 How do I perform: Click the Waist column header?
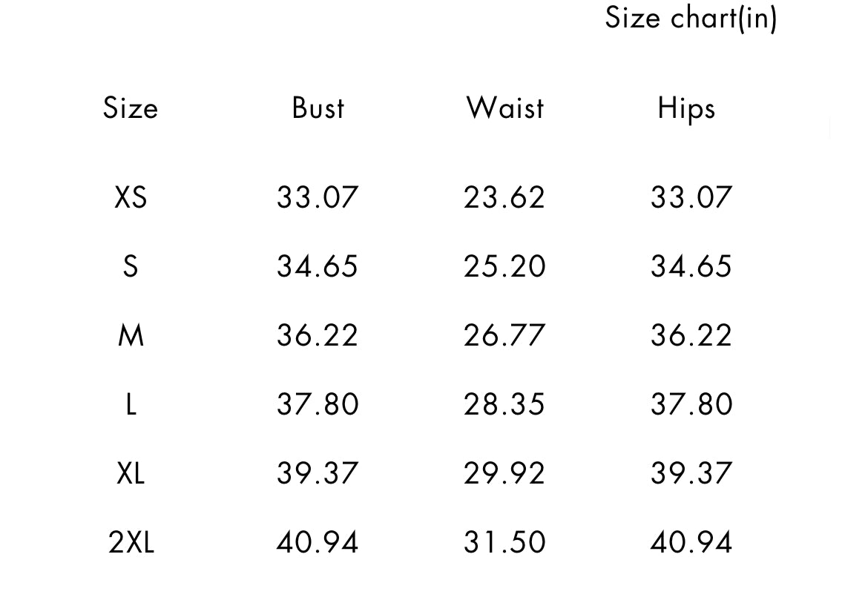tap(505, 108)
